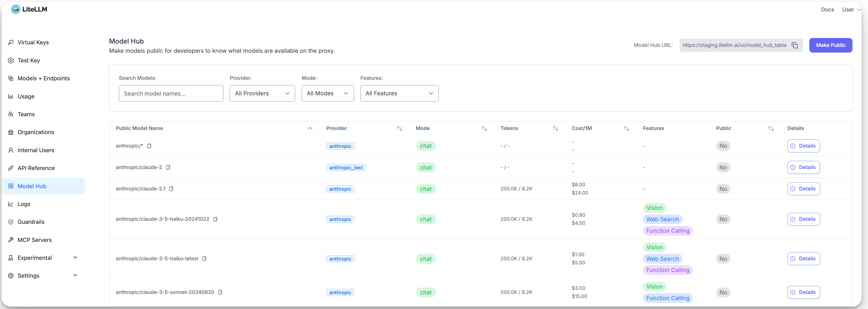Open the Logs sidebar item
The width and height of the screenshot is (868, 309).
click(23, 204)
